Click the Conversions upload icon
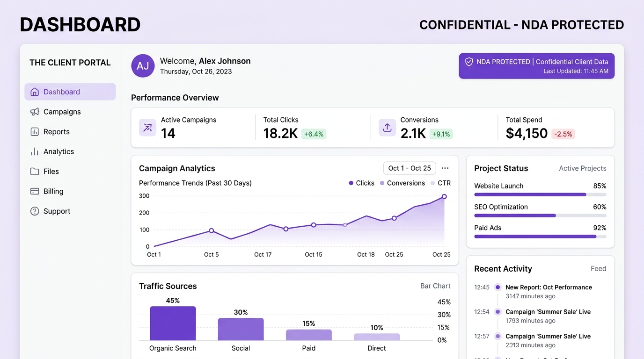644x359 pixels. point(387,128)
